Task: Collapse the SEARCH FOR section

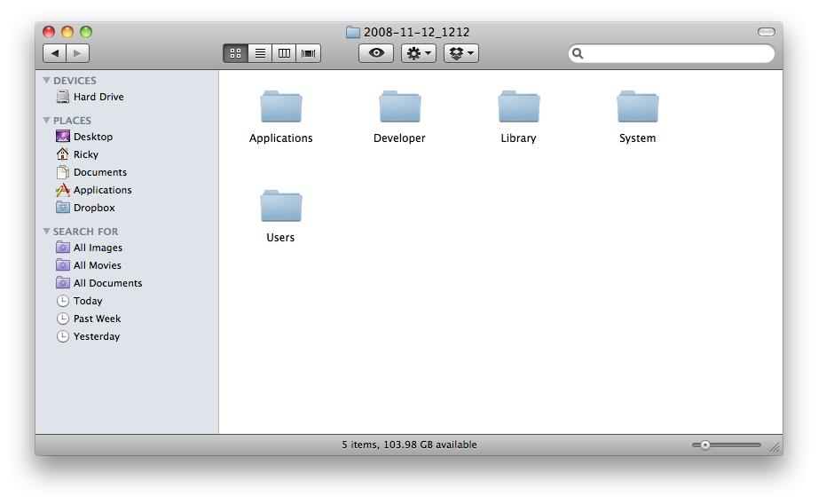Action: click(46, 231)
